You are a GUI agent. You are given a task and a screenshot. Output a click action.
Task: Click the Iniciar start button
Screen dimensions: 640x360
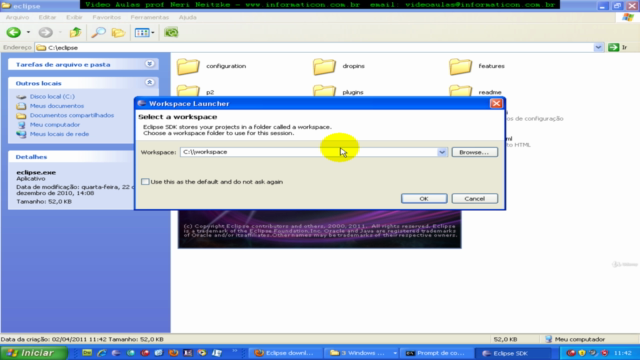point(33,353)
